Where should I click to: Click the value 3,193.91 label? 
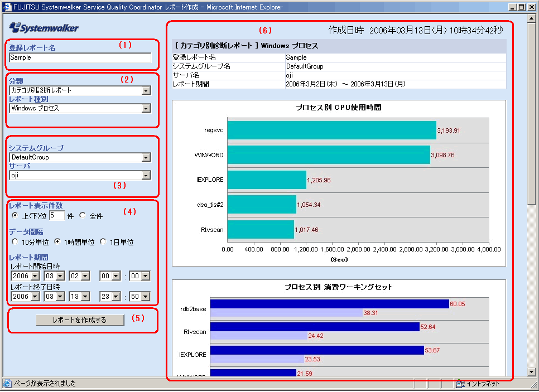click(x=448, y=130)
